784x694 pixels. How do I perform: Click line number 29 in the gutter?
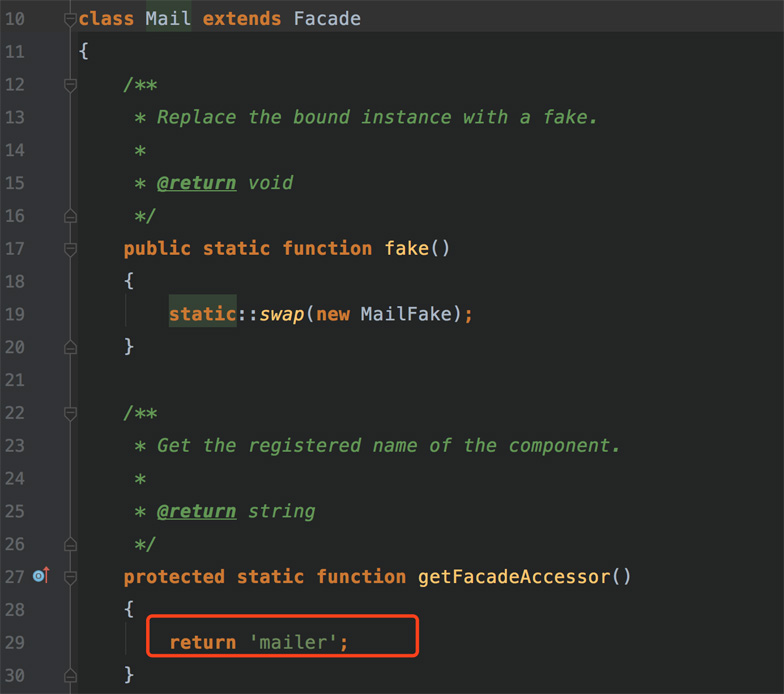[x=15, y=642]
